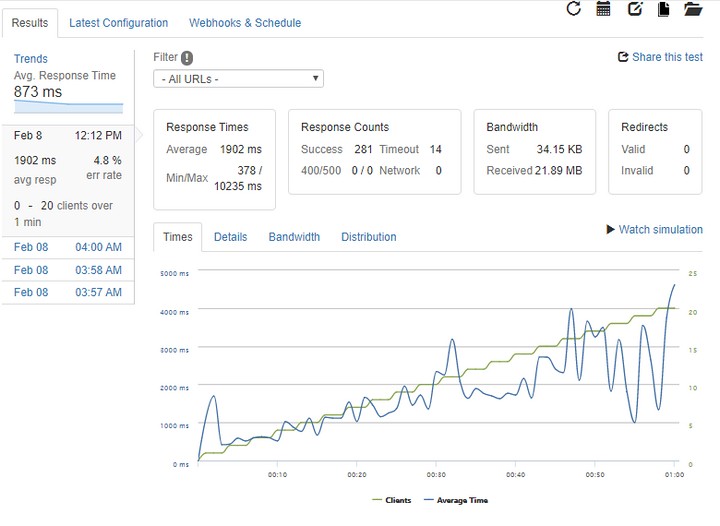
Task: Click the Filter help info icon
Action: (x=187, y=58)
